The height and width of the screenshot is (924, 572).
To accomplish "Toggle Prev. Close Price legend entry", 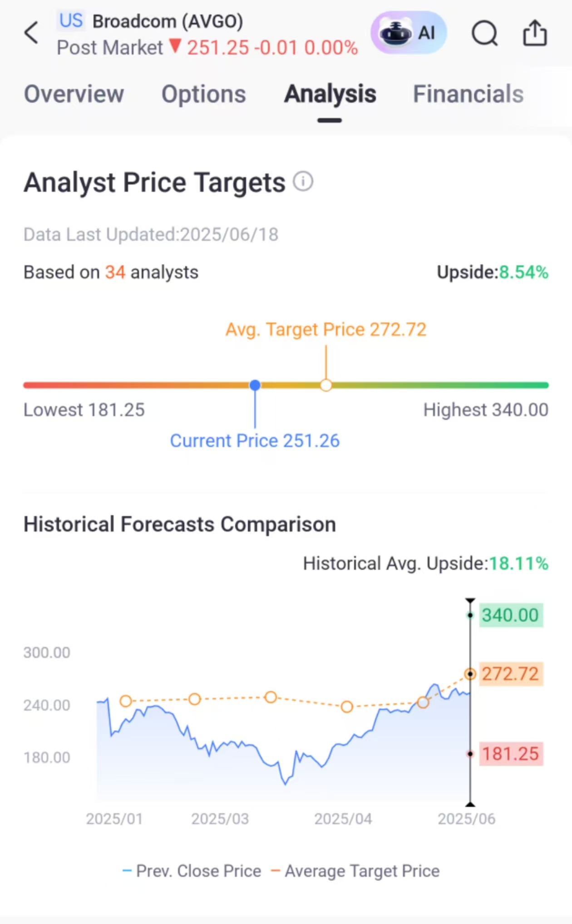I will [x=192, y=871].
